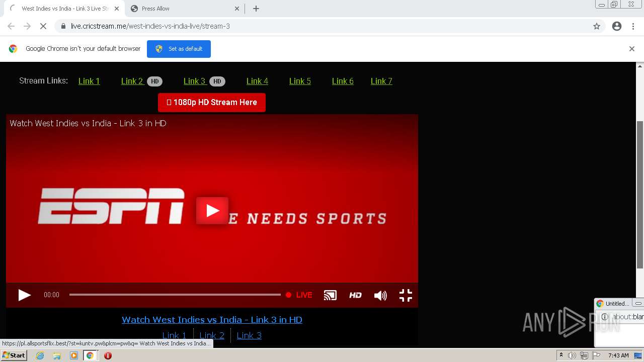The width and height of the screenshot is (644, 362).
Task: Open Watch West Indies vs India Link 3 in HD link
Action: pos(212,320)
